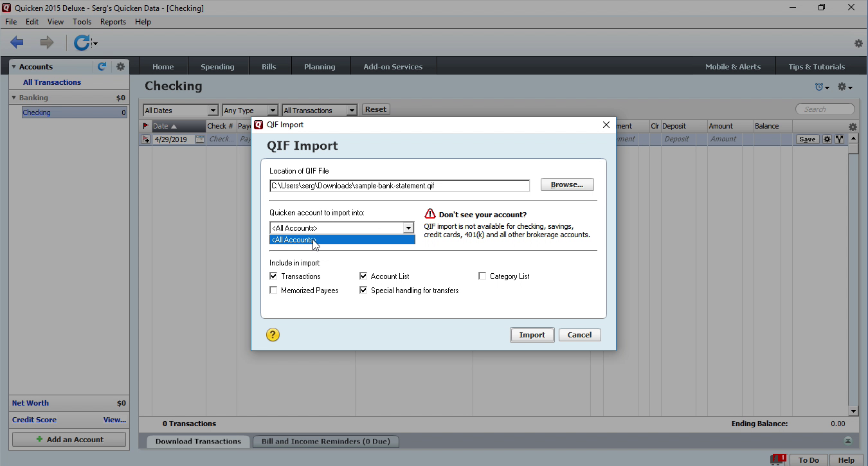Click the Browse... button

[x=567, y=184]
